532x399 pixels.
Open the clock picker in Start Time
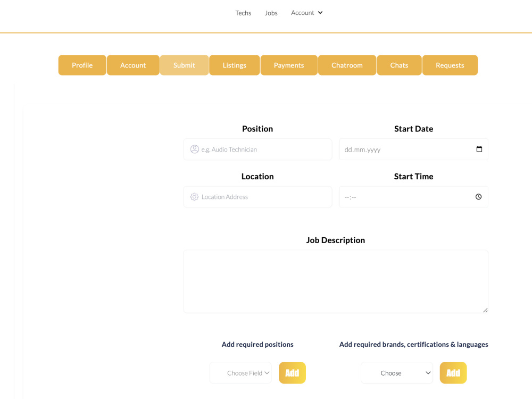(x=478, y=197)
